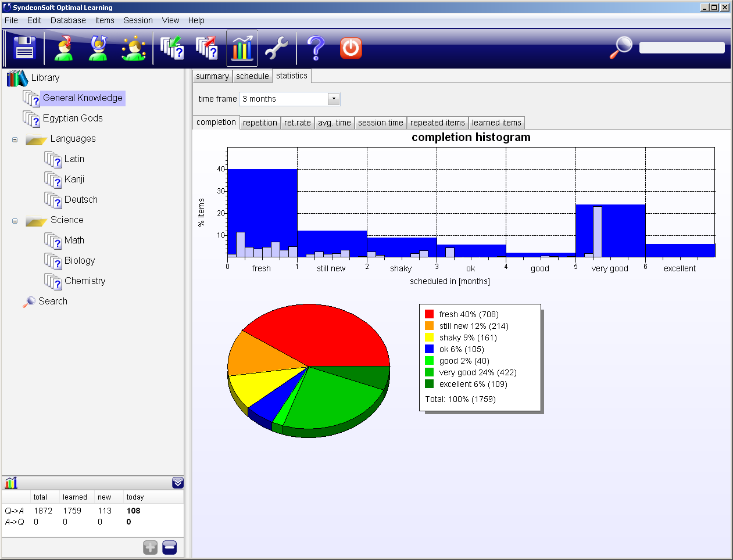Click the export cards red arrow icon
Image resolution: width=733 pixels, height=560 pixels.
pos(207,48)
